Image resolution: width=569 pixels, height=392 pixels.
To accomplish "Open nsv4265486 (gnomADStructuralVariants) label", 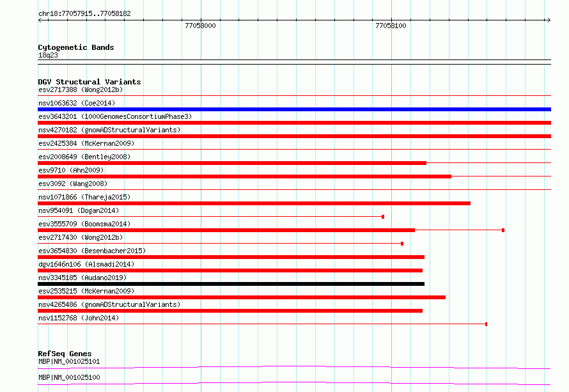I will pyautogui.click(x=109, y=304).
